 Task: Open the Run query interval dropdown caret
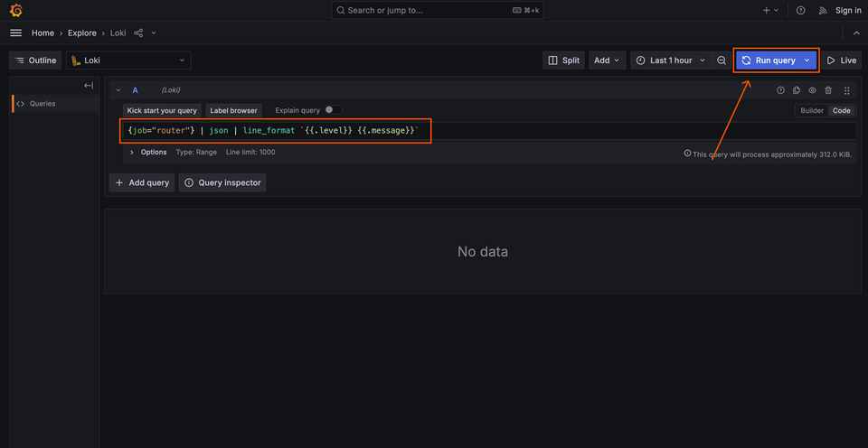tap(807, 61)
